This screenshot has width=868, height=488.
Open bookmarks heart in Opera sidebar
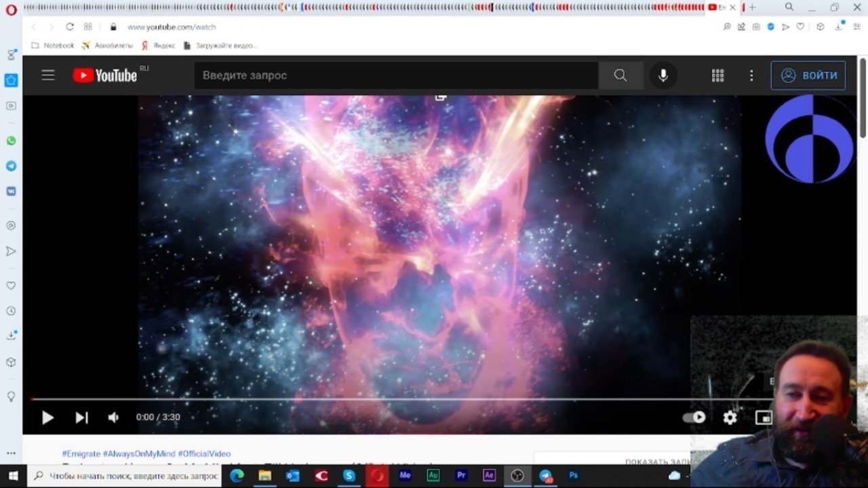tap(11, 285)
